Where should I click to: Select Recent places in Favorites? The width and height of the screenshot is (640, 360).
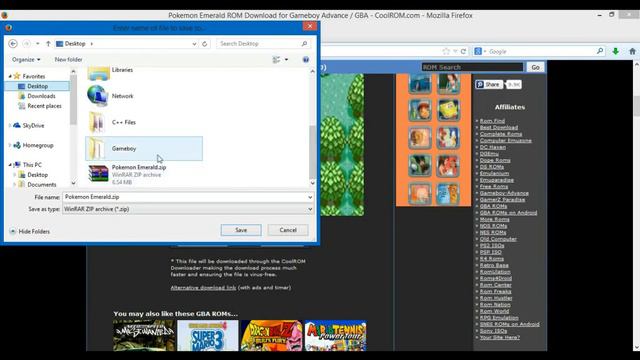point(44,106)
